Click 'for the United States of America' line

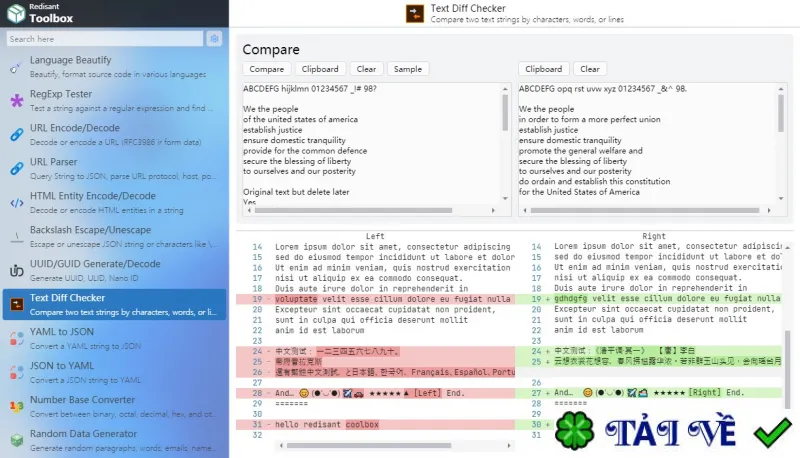coord(579,192)
